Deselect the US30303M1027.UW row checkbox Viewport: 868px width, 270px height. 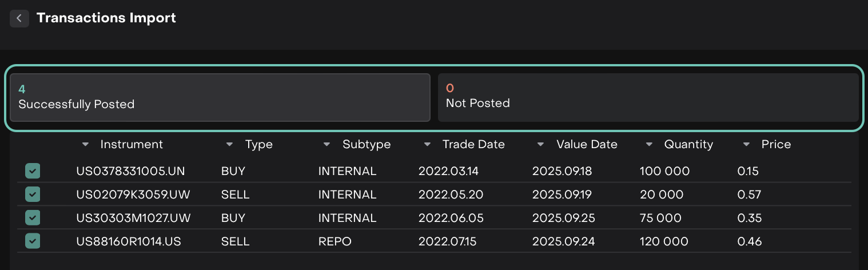point(33,218)
